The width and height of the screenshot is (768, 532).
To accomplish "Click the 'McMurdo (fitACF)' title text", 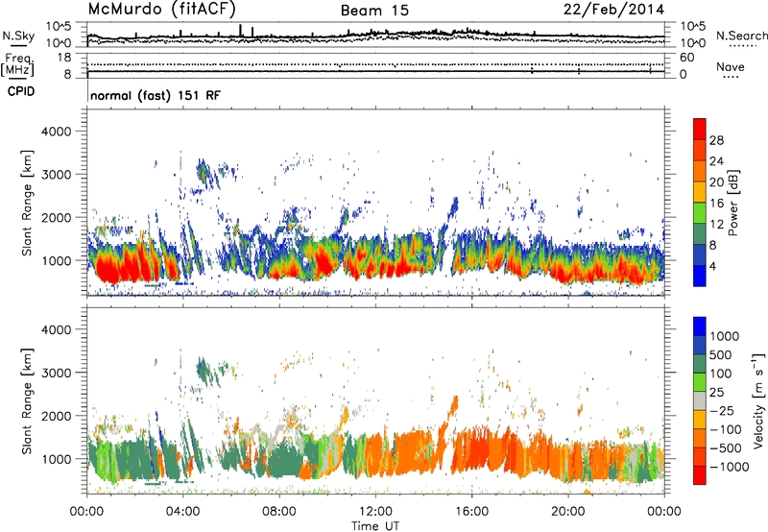I will click(x=161, y=9).
